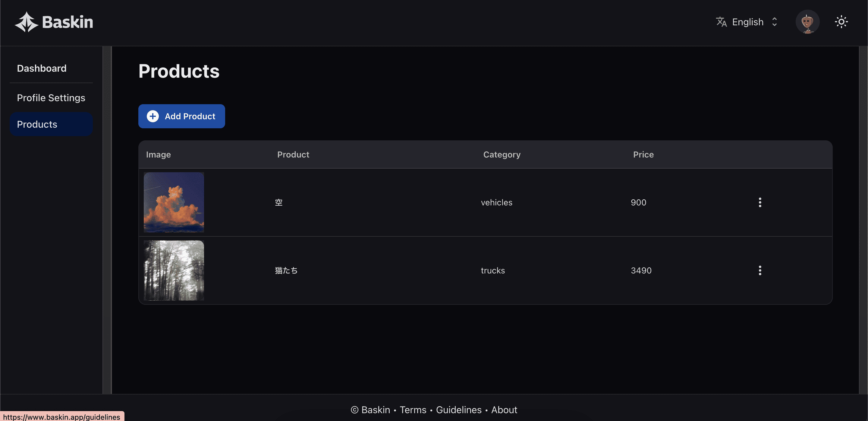Click plus icon on Add Product
This screenshot has width=868, height=421.
pyautogui.click(x=153, y=116)
